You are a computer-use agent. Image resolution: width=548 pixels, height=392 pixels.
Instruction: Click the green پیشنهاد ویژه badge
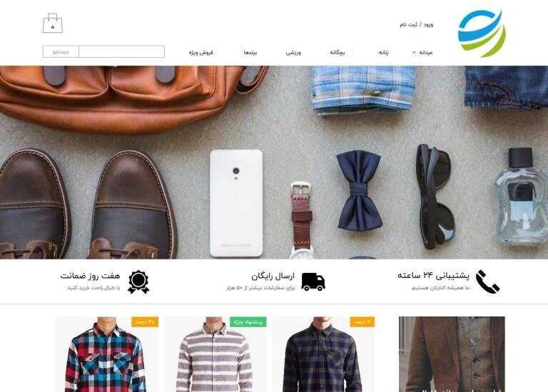[248, 322]
